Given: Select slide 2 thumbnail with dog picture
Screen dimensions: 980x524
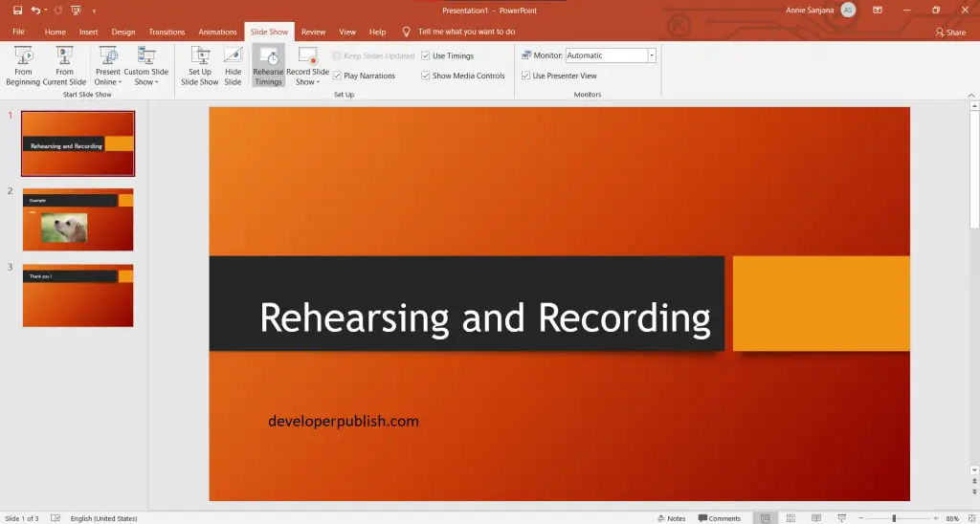Looking at the screenshot, I should pos(78,220).
